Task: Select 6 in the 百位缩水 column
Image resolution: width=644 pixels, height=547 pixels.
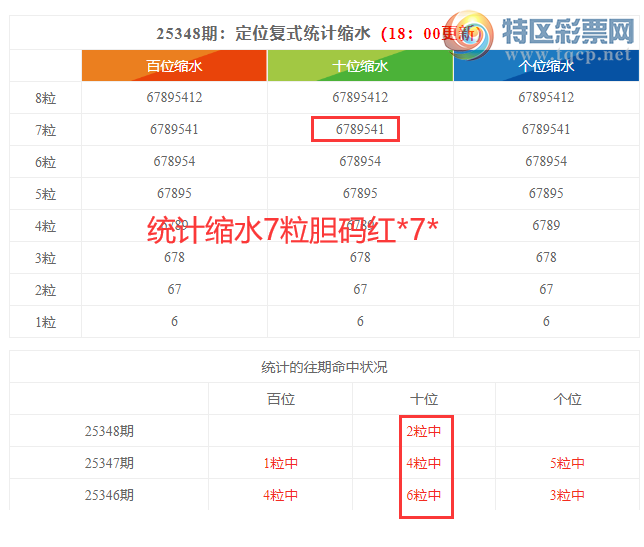Action: click(174, 322)
